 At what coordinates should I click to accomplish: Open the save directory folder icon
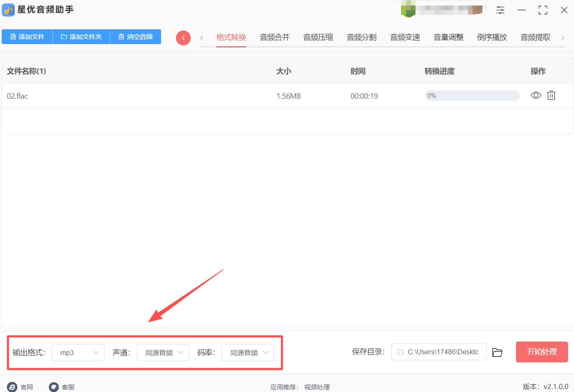pyautogui.click(x=497, y=352)
